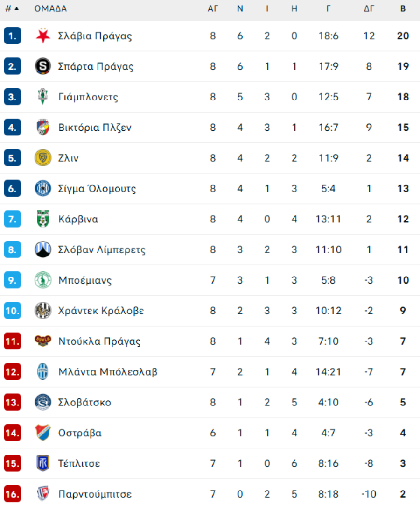Sort standings by the ΔΓ column header
420x505 pixels.
tap(369, 8)
